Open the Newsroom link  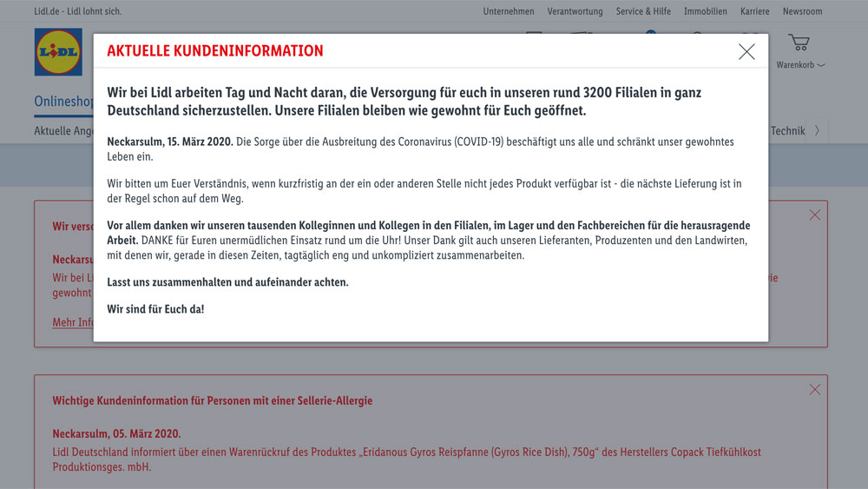(802, 11)
